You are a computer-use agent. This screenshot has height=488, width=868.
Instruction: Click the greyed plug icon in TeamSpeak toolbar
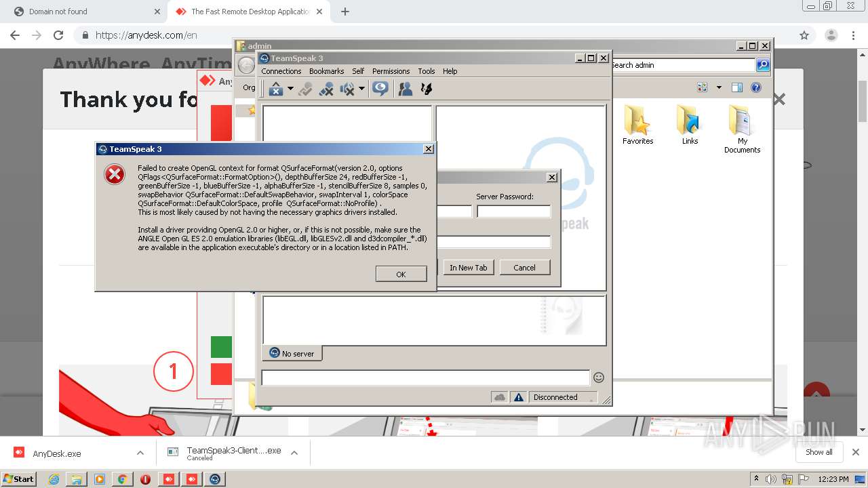[x=305, y=89]
